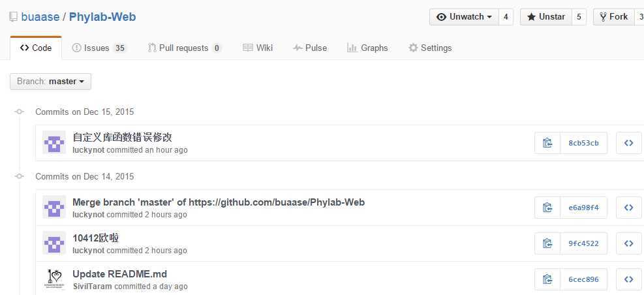Image resolution: width=644 pixels, height=295 pixels.
Task: Open the Settings tab
Action: pyautogui.click(x=430, y=48)
